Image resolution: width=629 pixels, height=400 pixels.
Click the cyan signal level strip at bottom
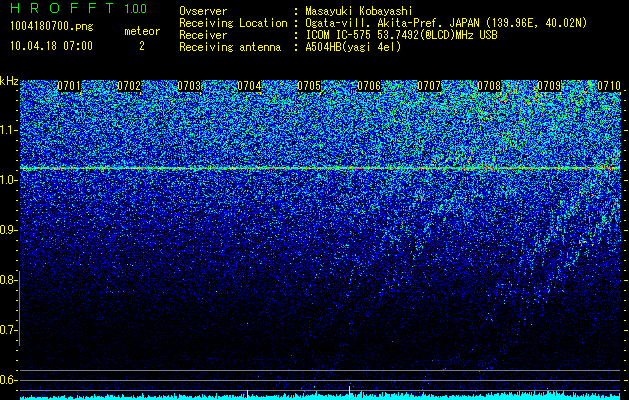[321, 397]
